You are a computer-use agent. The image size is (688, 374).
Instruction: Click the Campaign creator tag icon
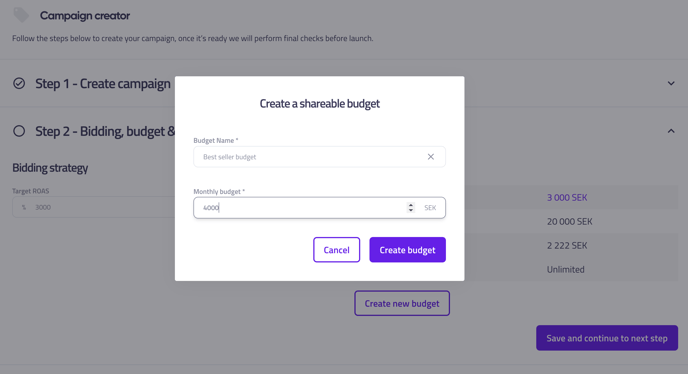21,15
